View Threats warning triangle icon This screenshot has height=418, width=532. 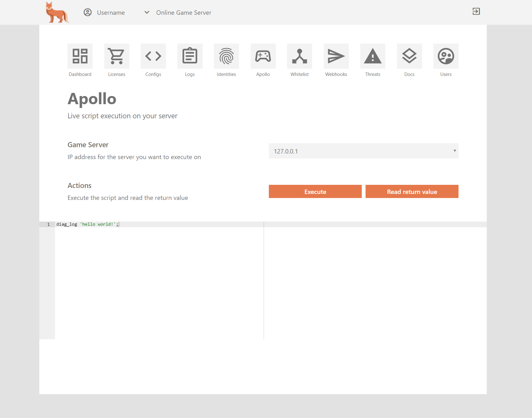pos(373,56)
